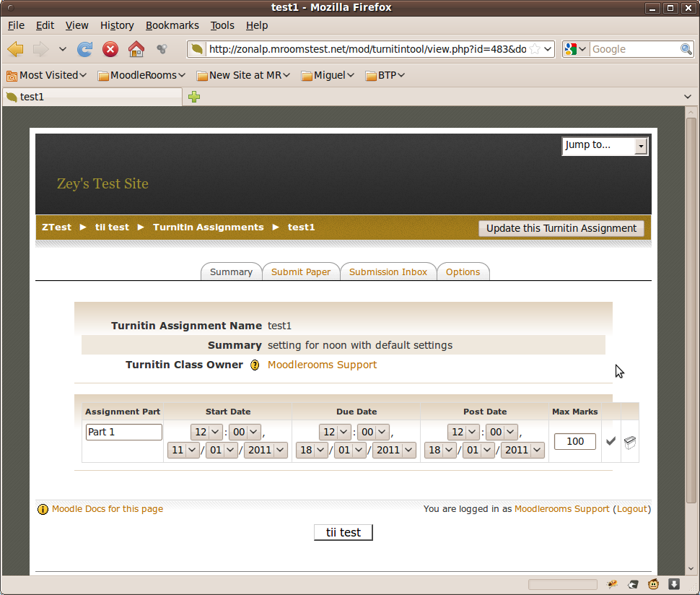Image resolution: width=700 pixels, height=595 pixels.
Task: Click the vertical scrollbar down arrow
Action: pyautogui.click(x=691, y=569)
